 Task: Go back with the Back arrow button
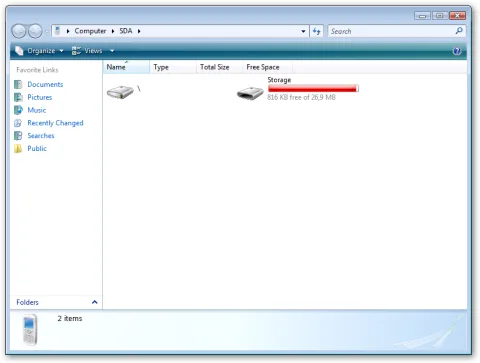click(19, 31)
